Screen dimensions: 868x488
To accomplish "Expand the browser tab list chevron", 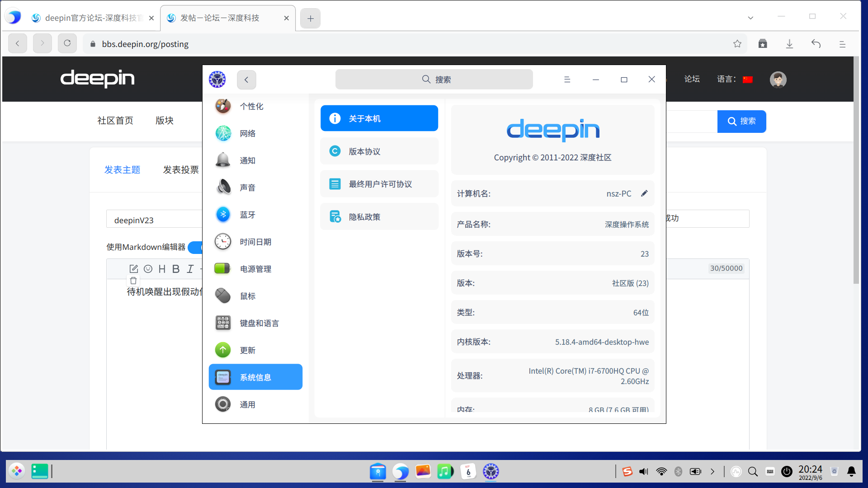I will (x=750, y=18).
